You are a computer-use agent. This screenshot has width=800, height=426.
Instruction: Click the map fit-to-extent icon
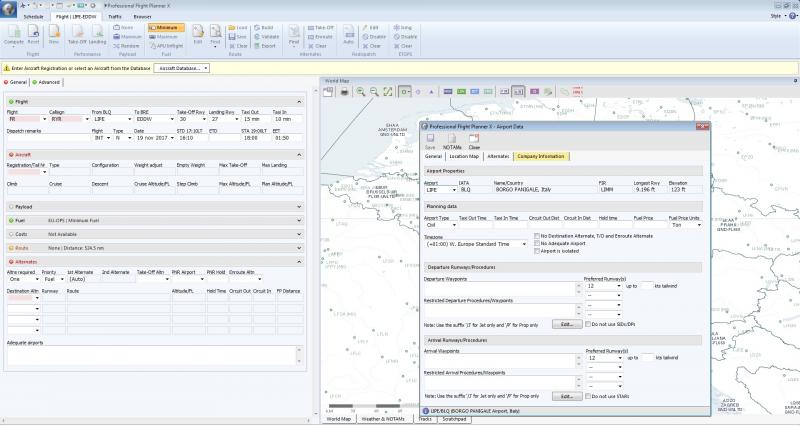click(388, 92)
